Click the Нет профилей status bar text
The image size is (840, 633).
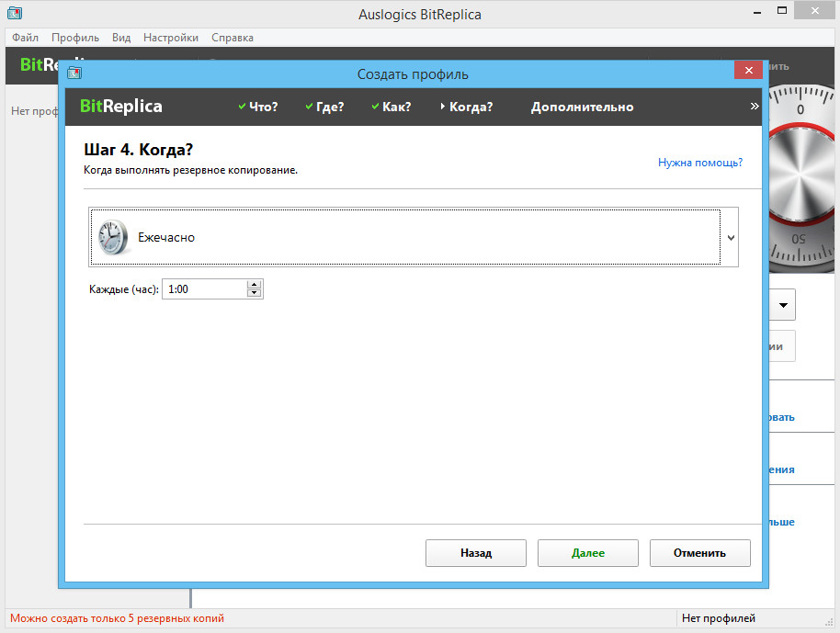click(x=719, y=618)
